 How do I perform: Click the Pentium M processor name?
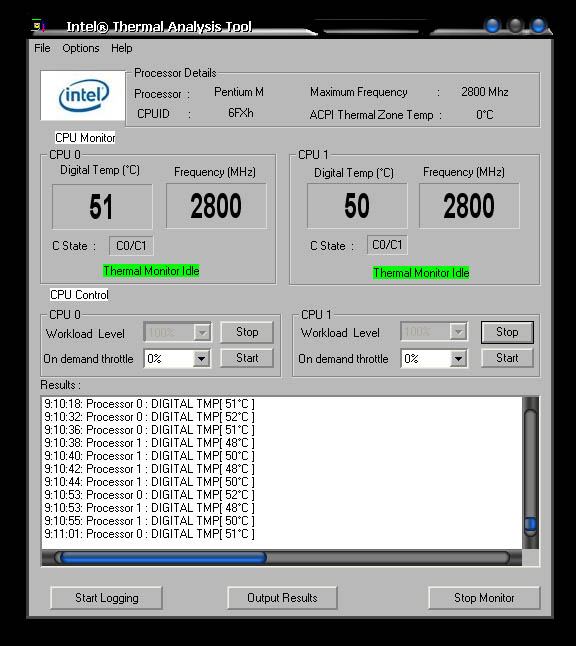click(x=239, y=91)
